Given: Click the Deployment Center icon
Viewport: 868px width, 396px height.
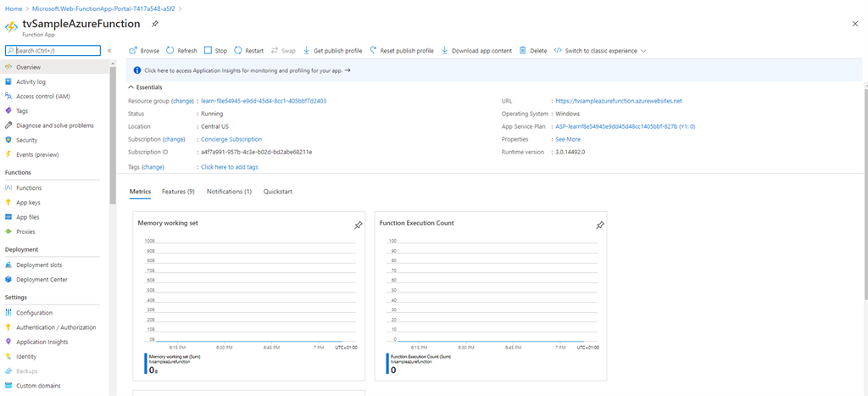Looking at the screenshot, I should pyautogui.click(x=8, y=280).
